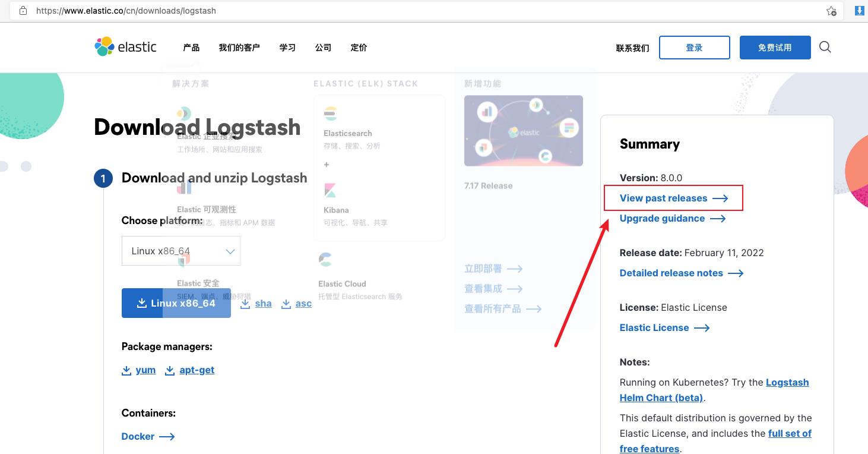Viewport: 868px width, 454px height.
Task: Click the apt-get package link
Action: coord(197,370)
